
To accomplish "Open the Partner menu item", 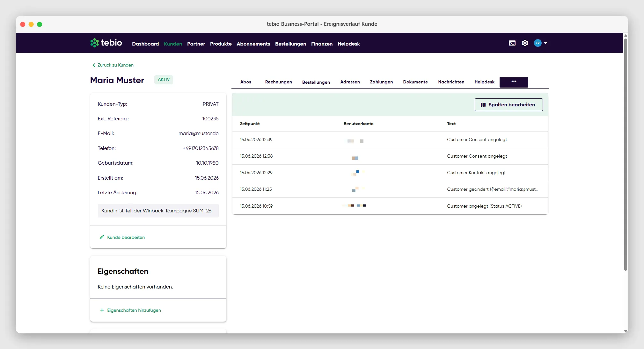I will click(x=196, y=44).
